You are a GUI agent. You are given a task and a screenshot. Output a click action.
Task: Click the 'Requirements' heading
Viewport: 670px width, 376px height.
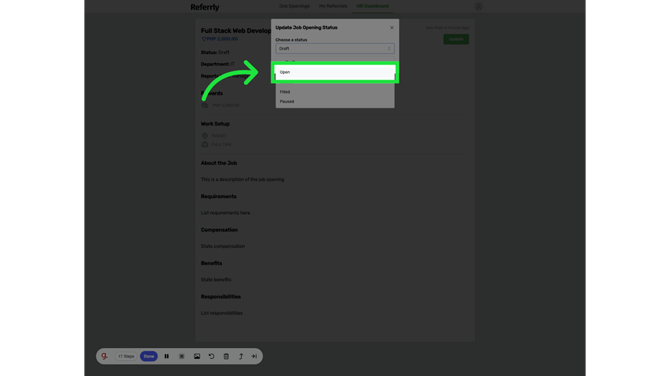[219, 197]
